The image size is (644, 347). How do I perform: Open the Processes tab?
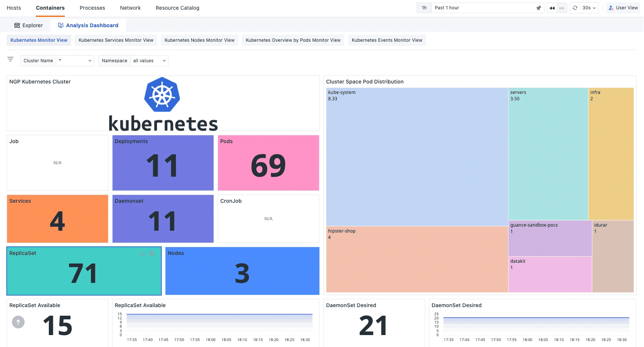(92, 8)
